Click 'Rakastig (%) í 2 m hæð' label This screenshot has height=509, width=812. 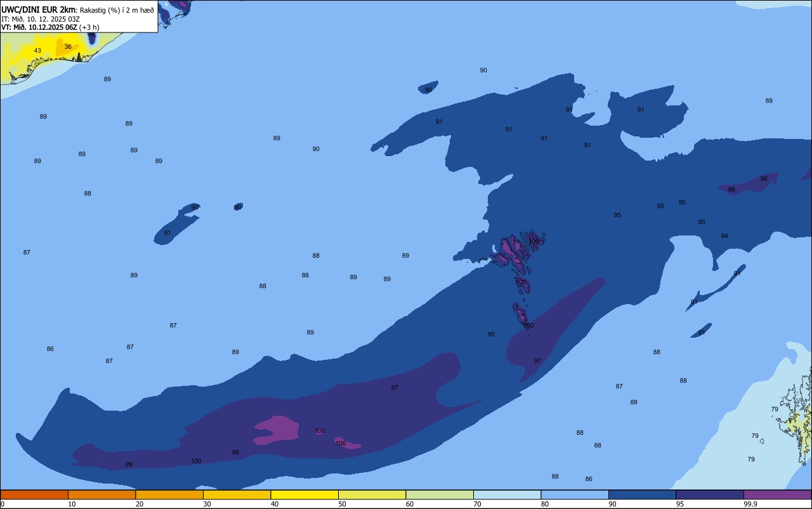(x=117, y=10)
